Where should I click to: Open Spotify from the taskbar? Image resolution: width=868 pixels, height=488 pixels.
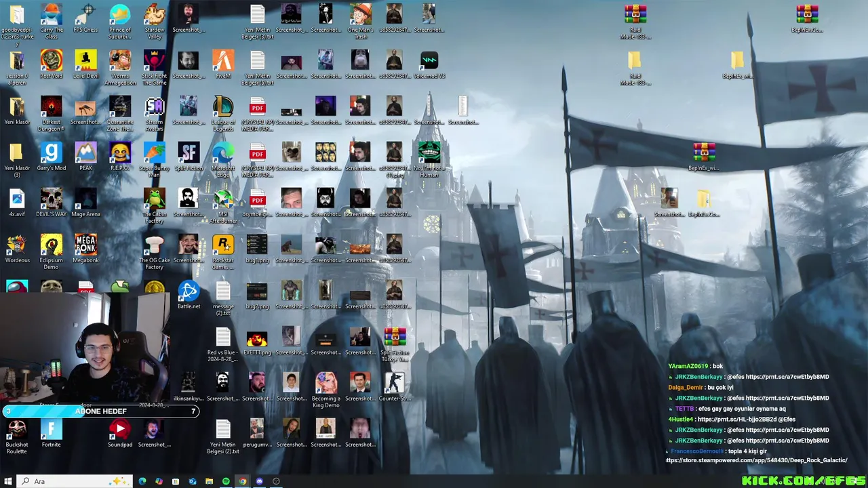click(226, 481)
